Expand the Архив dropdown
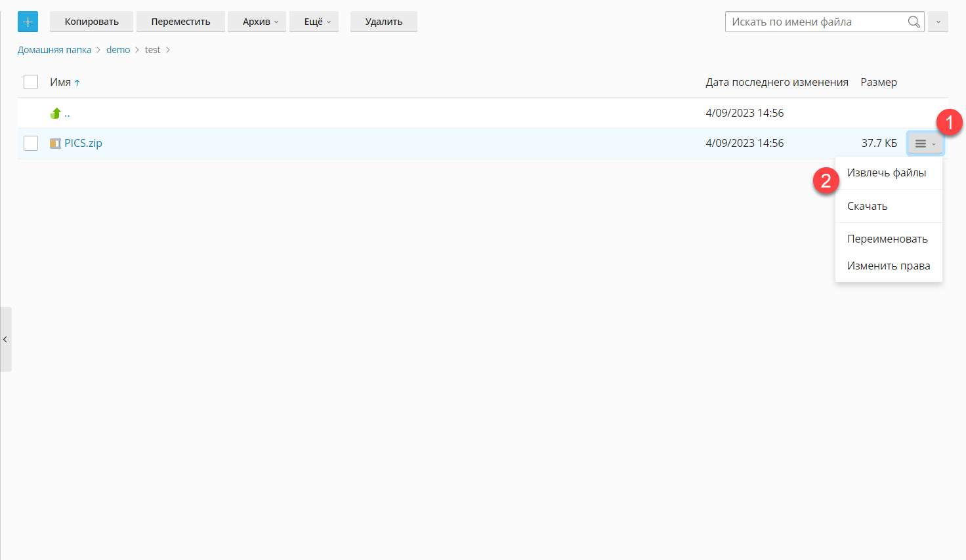 (x=260, y=22)
